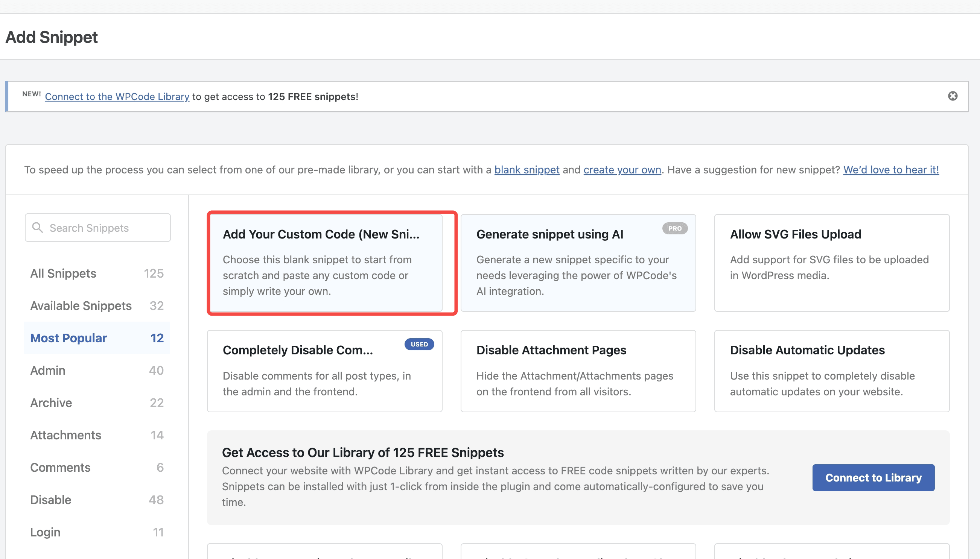Viewport: 980px width, 559px height.
Task: Click We'd love to hear it! suggestion link
Action: (890, 170)
